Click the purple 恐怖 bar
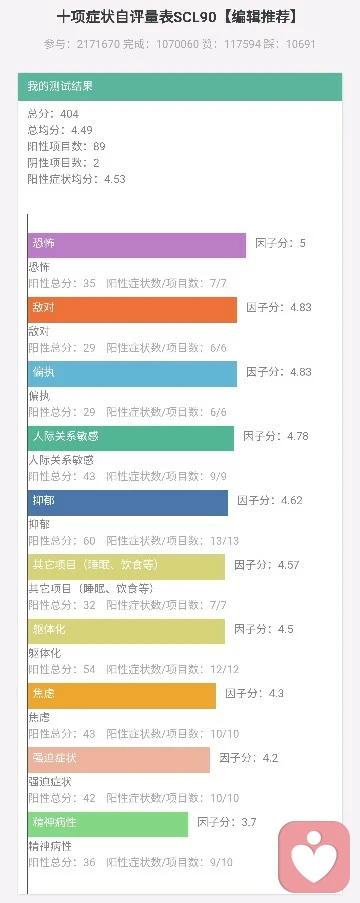This screenshot has width=360, height=903. click(x=137, y=245)
